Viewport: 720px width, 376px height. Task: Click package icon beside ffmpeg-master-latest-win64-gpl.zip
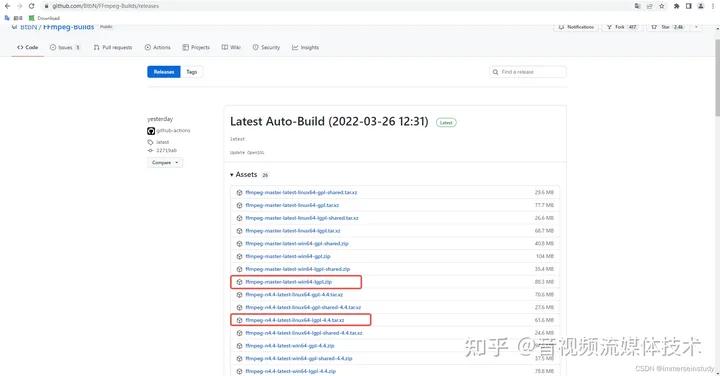239,256
